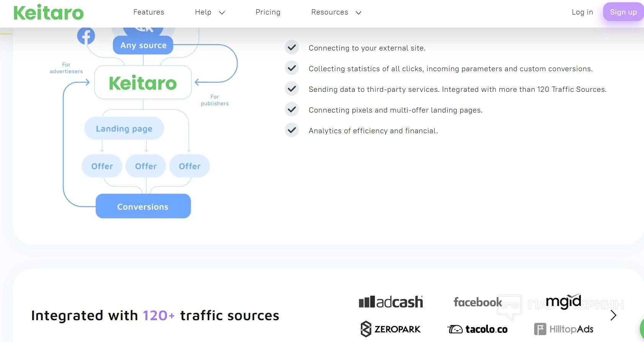Click the Keitaro logo in the header

pyautogui.click(x=49, y=13)
